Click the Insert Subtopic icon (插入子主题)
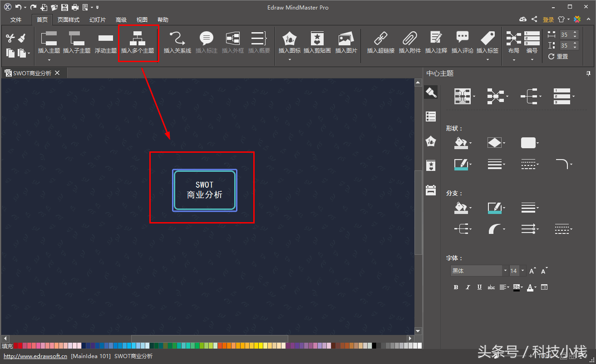The image size is (596, 364). (76, 43)
